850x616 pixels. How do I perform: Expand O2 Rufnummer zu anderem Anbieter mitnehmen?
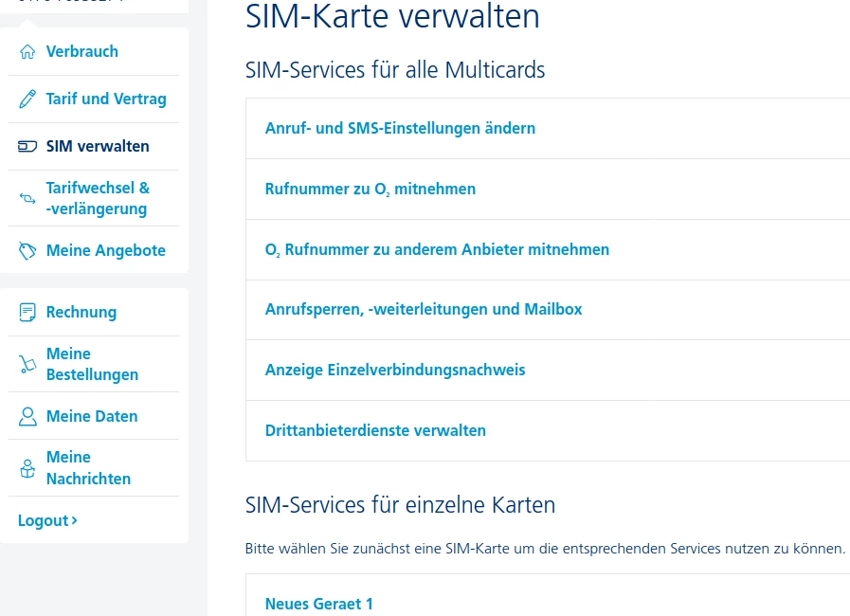(x=437, y=249)
